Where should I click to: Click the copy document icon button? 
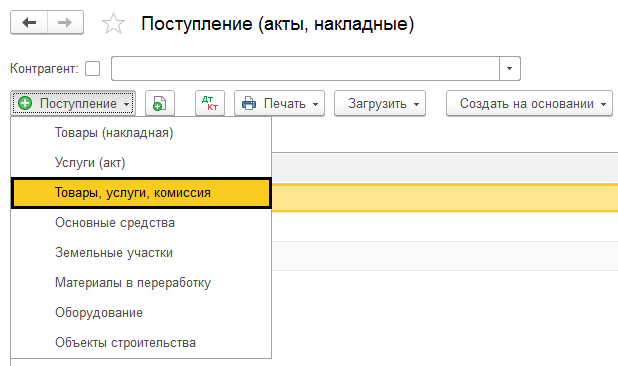pyautogui.click(x=160, y=103)
